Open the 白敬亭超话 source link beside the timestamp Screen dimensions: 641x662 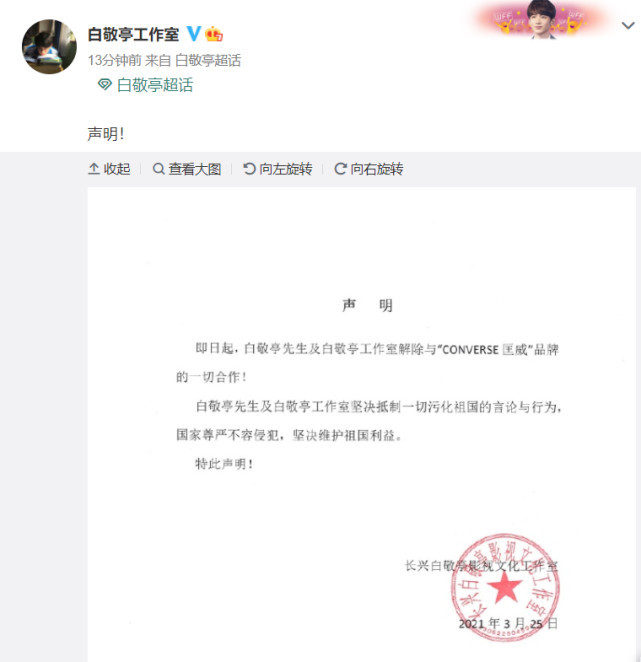tap(208, 60)
